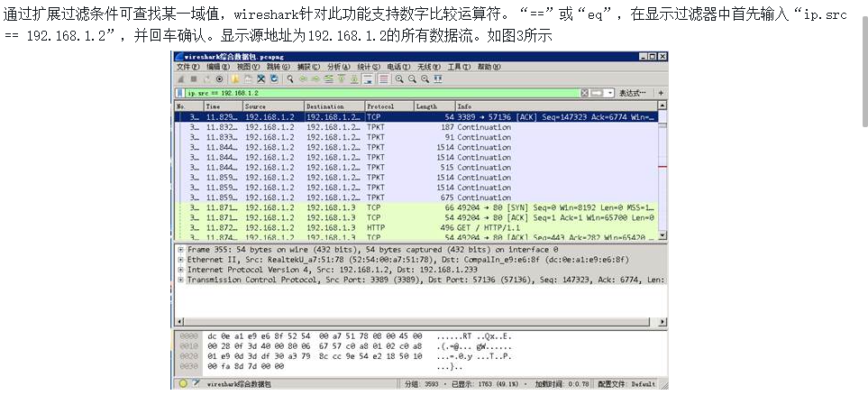The image size is (868, 395).
Task: Stop capture using the square stop icon
Action: [194, 79]
